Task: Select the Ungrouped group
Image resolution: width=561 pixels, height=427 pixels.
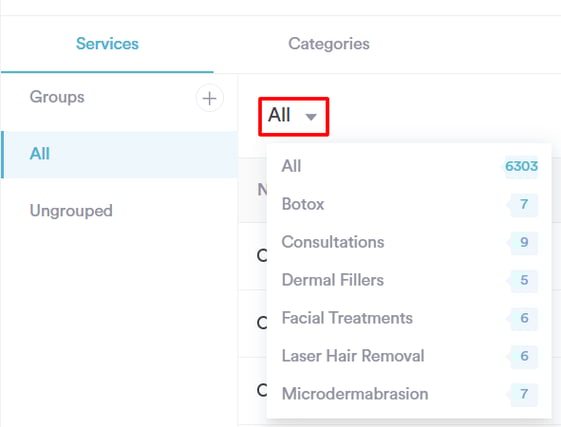Action: coord(119,210)
